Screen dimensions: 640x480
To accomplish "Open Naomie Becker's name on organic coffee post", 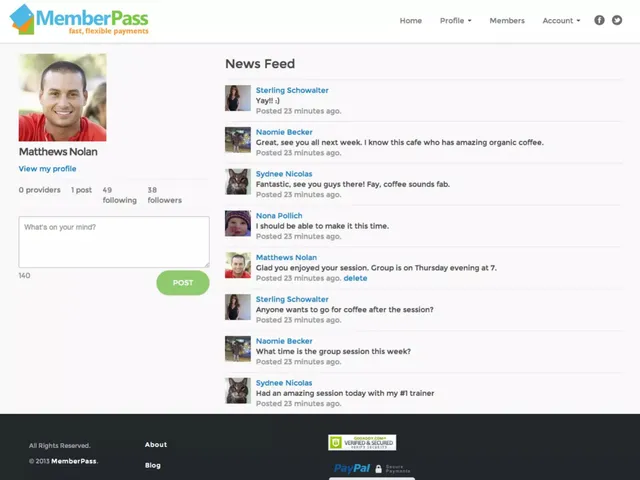I will point(284,132).
